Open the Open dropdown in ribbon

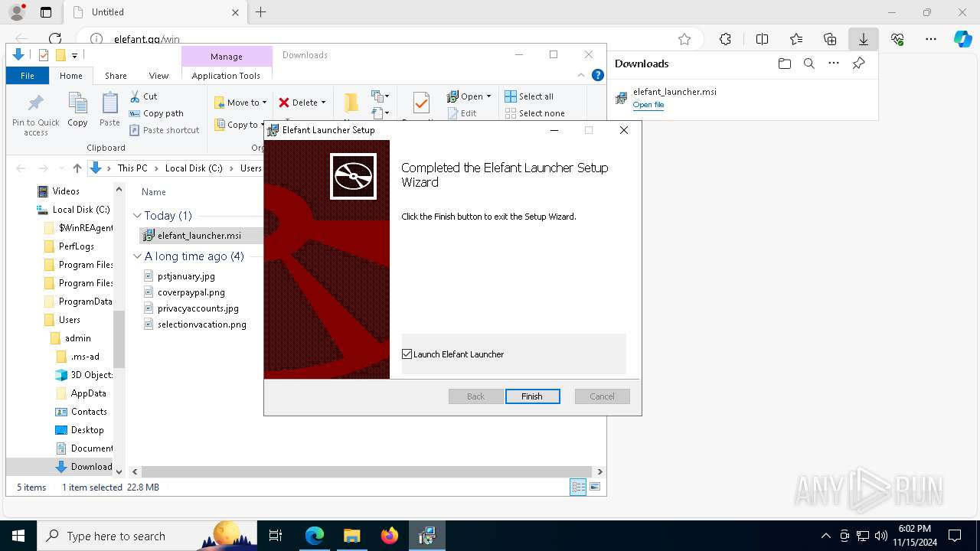pyautogui.click(x=469, y=96)
